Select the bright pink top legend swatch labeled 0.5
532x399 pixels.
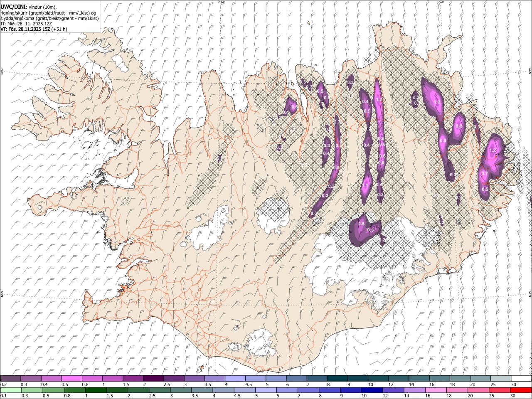point(72,378)
